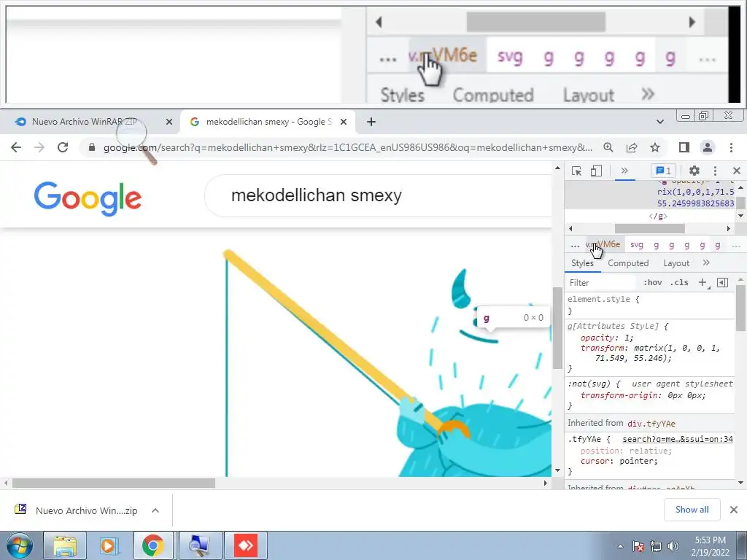The width and height of the screenshot is (747, 560).
Task: Open the Chrome three-dot menu
Action: 731,147
